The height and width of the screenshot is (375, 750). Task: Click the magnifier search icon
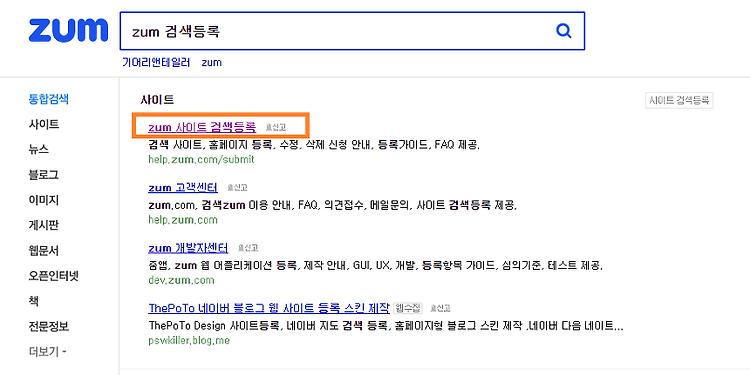click(x=563, y=31)
